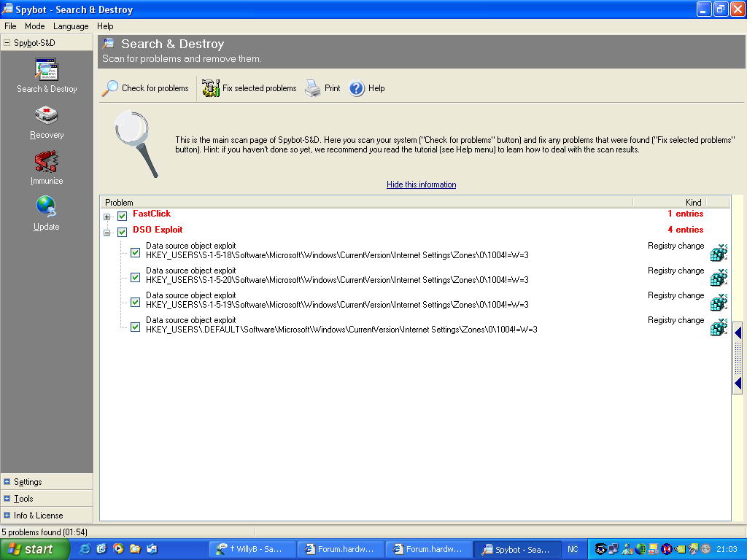The image size is (747, 560).
Task: Open the File menu
Action: pyautogui.click(x=10, y=26)
